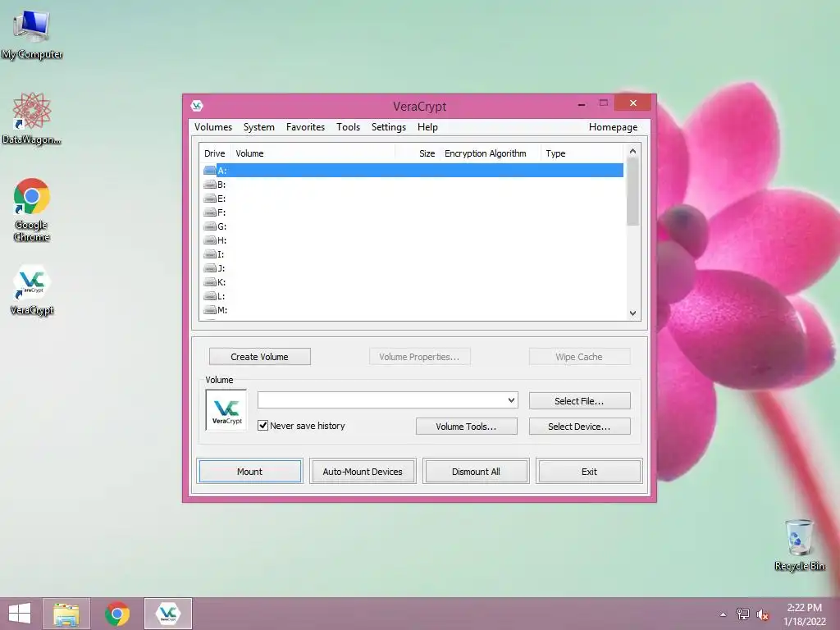Open the network tray icon
The image size is (840, 630).
[742, 614]
